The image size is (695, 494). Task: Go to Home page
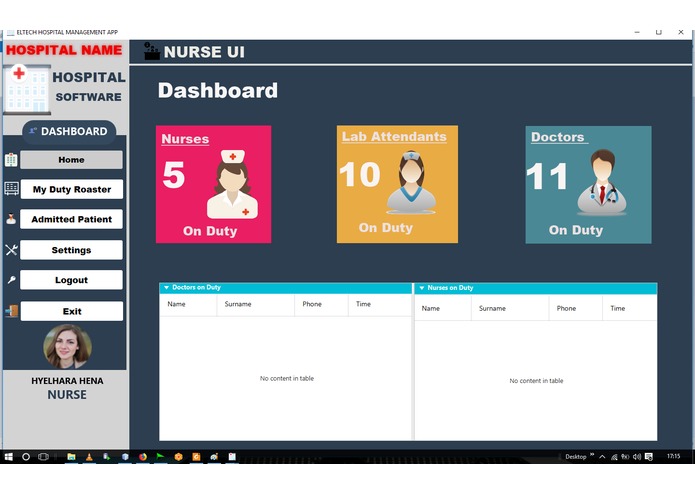pos(71,159)
